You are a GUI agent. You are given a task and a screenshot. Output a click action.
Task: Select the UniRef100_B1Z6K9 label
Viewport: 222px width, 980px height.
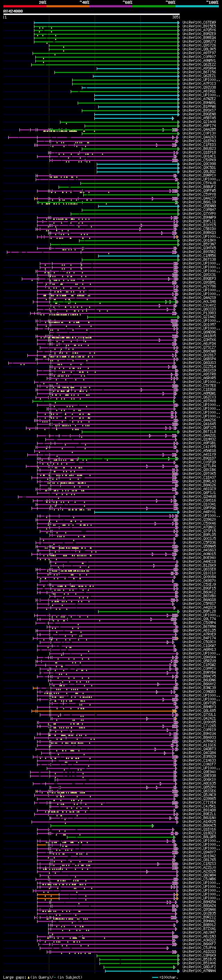coord(199,565)
